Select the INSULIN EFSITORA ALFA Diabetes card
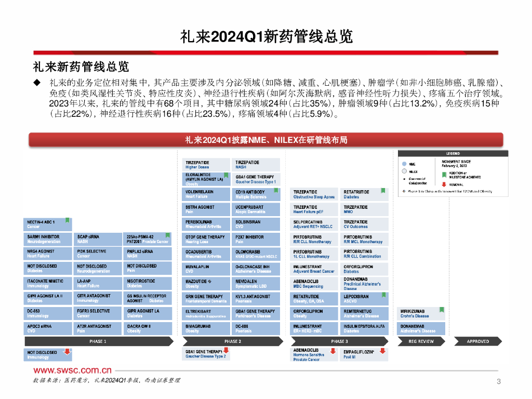Screen dimensions: 532x399 (364, 328)
